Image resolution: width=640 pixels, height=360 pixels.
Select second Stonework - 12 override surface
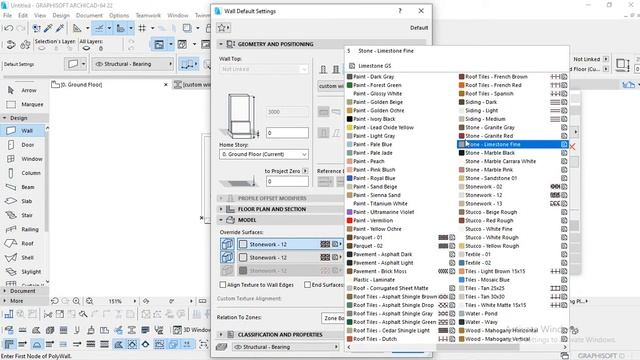tap(289, 257)
